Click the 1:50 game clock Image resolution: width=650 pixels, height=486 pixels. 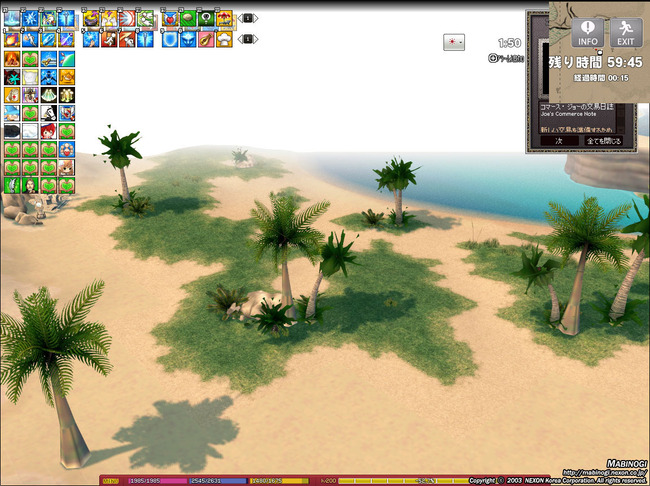(509, 43)
